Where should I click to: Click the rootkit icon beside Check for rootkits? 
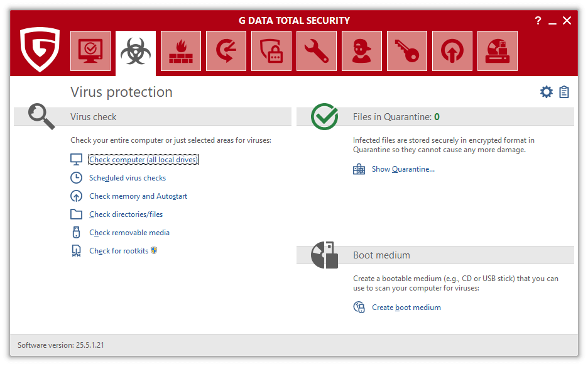[x=76, y=251]
